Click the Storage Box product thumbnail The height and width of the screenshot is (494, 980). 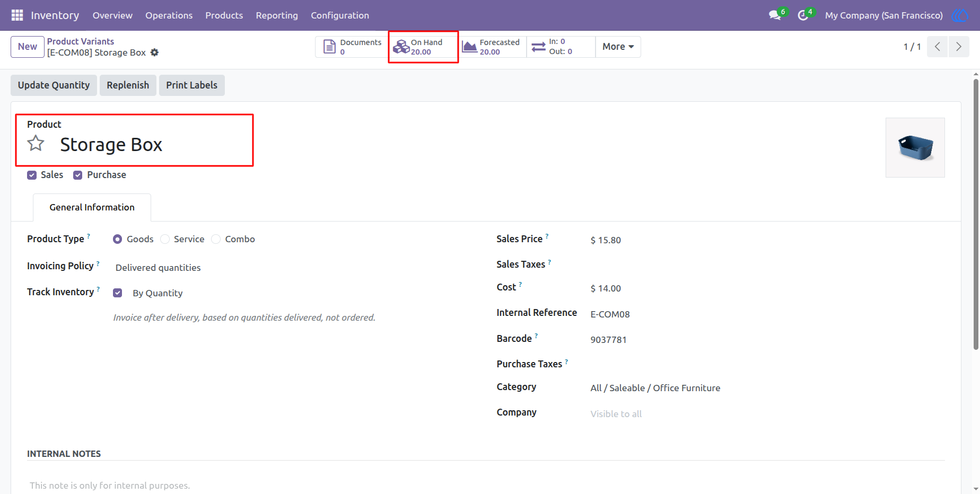click(915, 147)
